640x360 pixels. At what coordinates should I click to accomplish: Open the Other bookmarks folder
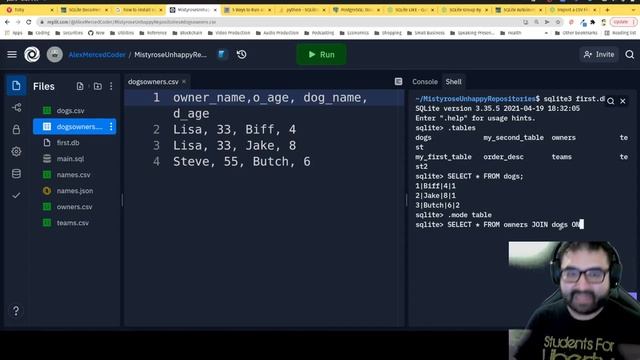point(576,33)
